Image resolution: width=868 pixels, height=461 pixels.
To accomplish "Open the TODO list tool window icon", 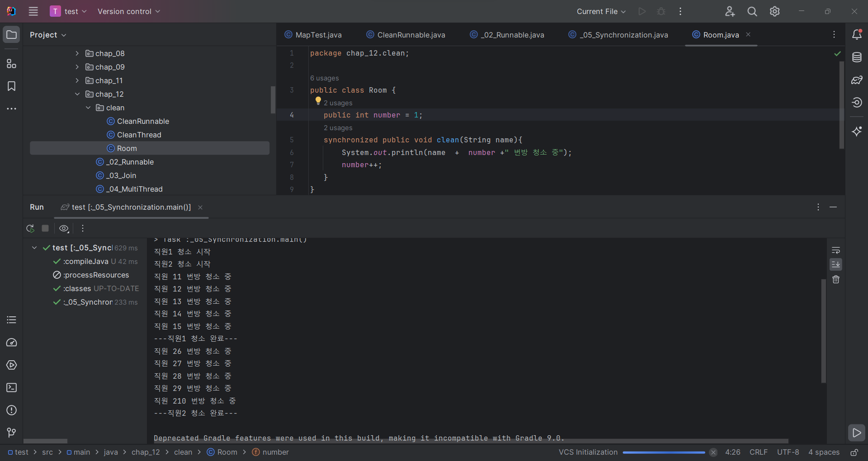I will (x=12, y=320).
